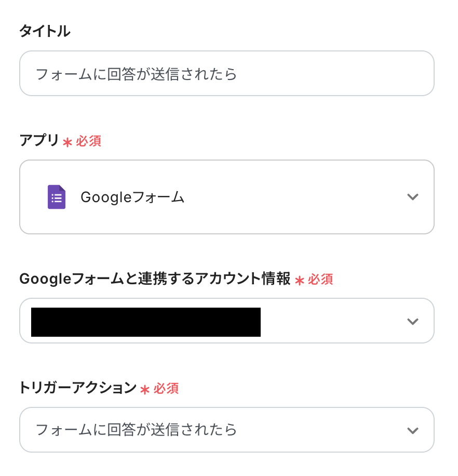Viewport: 458px width, 476px height.
Task: Click the 必須 tag beside アカウント情報
Action: [x=320, y=280]
